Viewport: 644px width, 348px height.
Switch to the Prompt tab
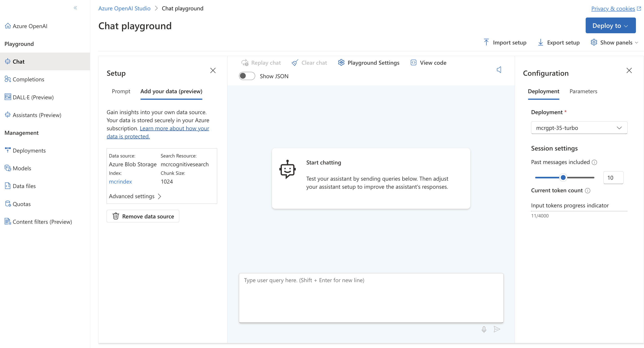click(x=121, y=91)
